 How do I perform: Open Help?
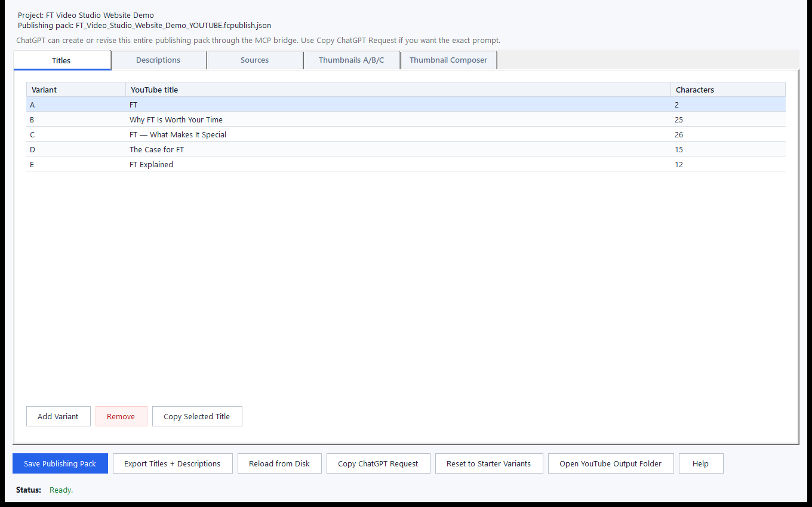pyautogui.click(x=701, y=463)
